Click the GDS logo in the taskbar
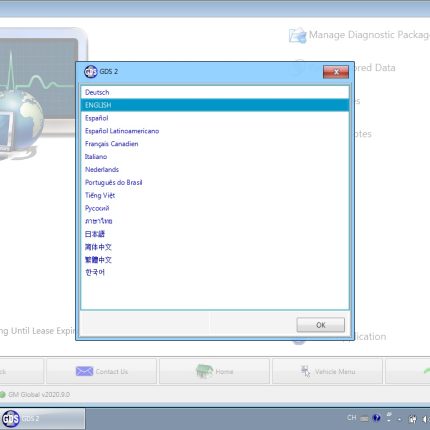This screenshot has width=430, height=430. [x=10, y=419]
